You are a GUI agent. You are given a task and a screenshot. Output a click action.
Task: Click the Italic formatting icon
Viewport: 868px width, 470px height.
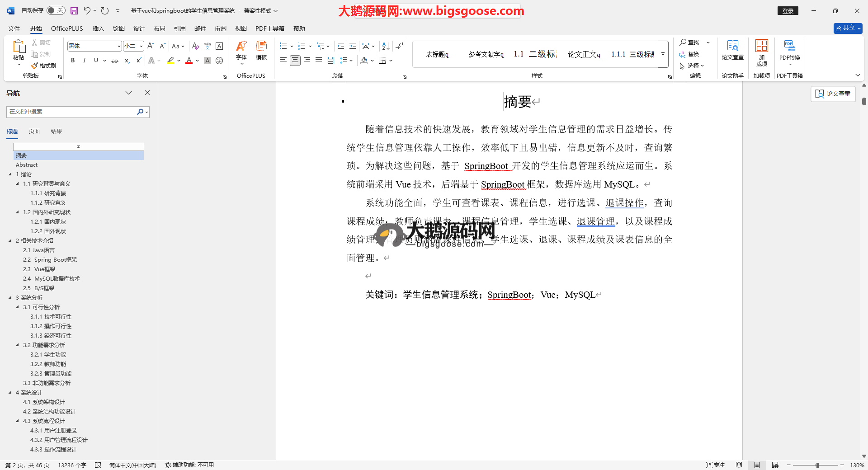(84, 61)
